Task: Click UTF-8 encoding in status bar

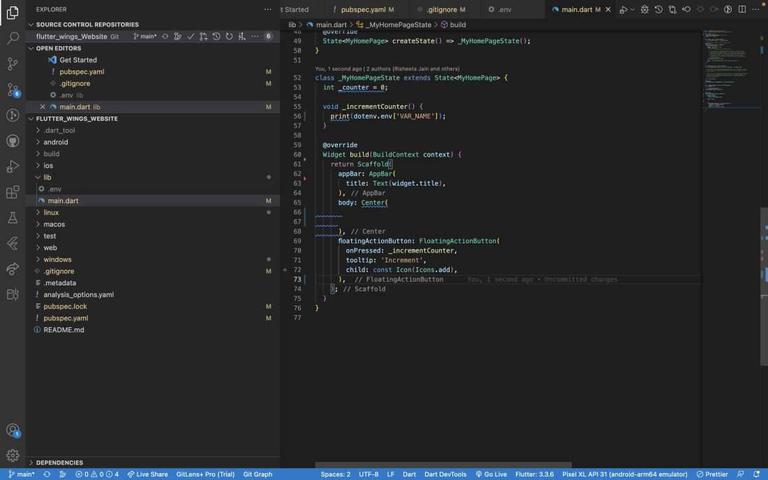Action: (368, 474)
